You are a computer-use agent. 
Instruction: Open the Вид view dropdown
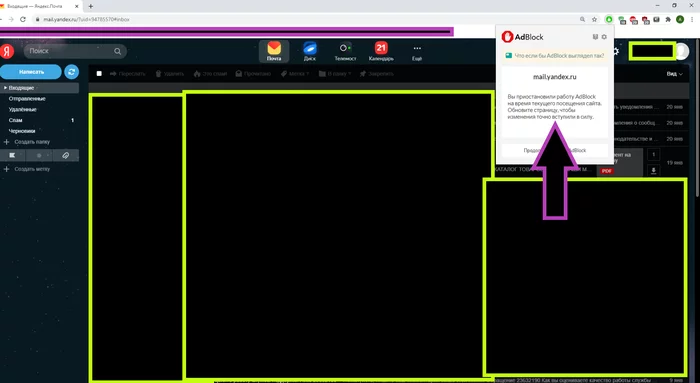tap(675, 74)
